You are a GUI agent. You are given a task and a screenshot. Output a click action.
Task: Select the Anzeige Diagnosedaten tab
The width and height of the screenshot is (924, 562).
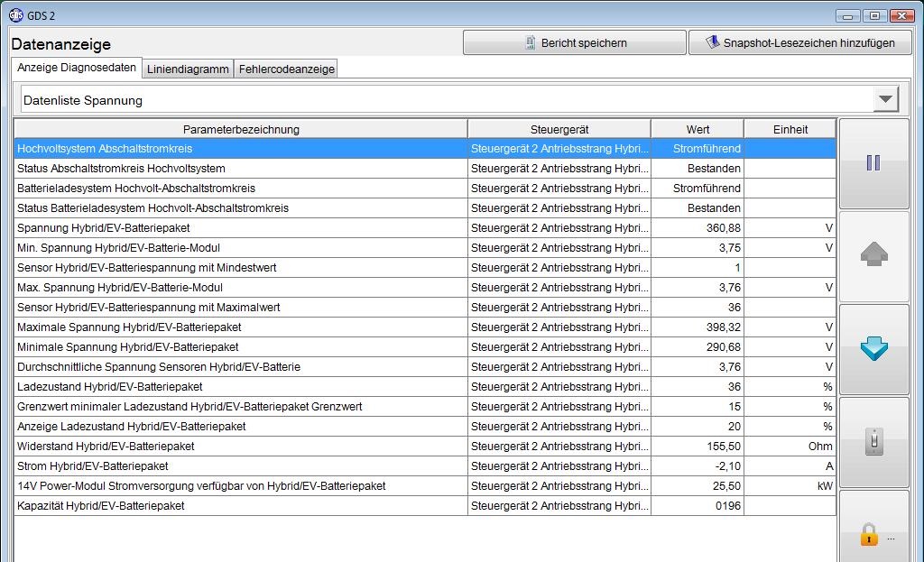77,68
